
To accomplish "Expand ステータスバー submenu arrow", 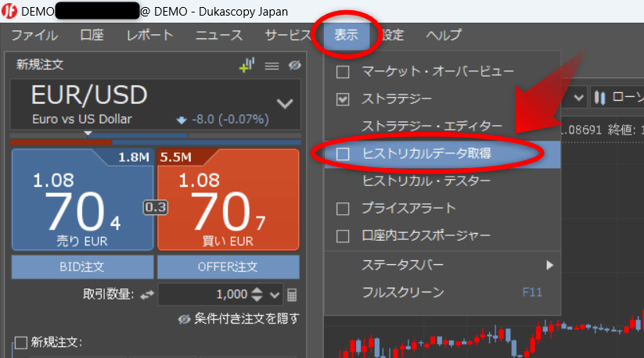I will (x=550, y=265).
